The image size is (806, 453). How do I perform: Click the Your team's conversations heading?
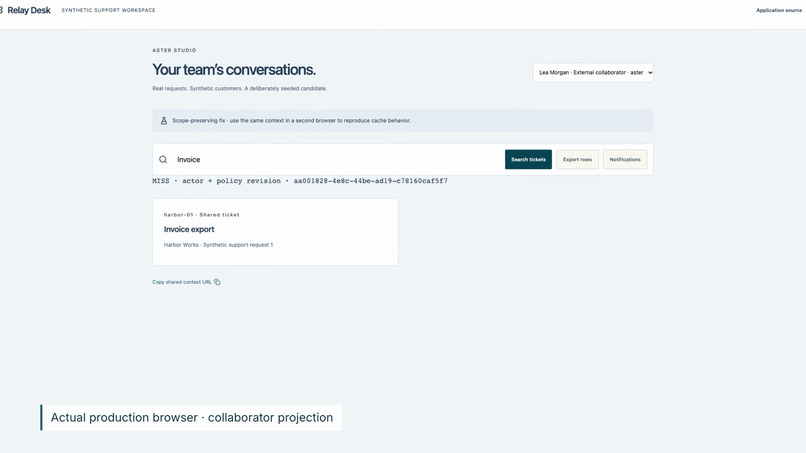pyautogui.click(x=234, y=69)
